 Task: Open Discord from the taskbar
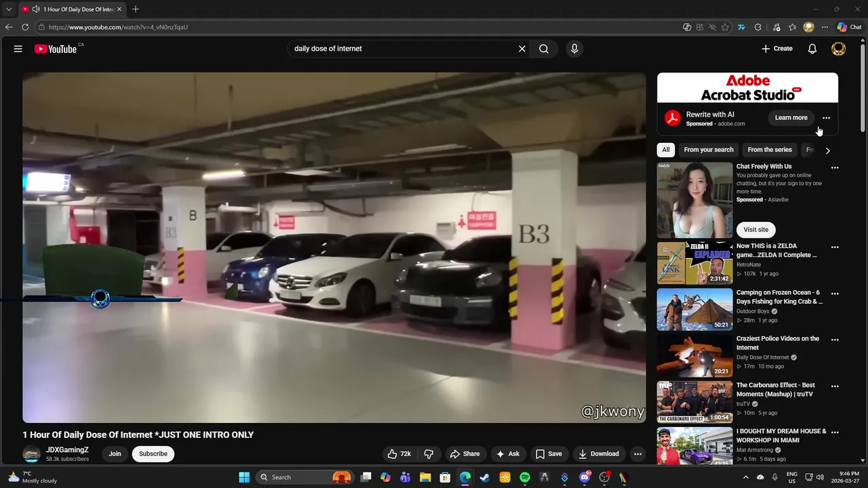pos(585,477)
